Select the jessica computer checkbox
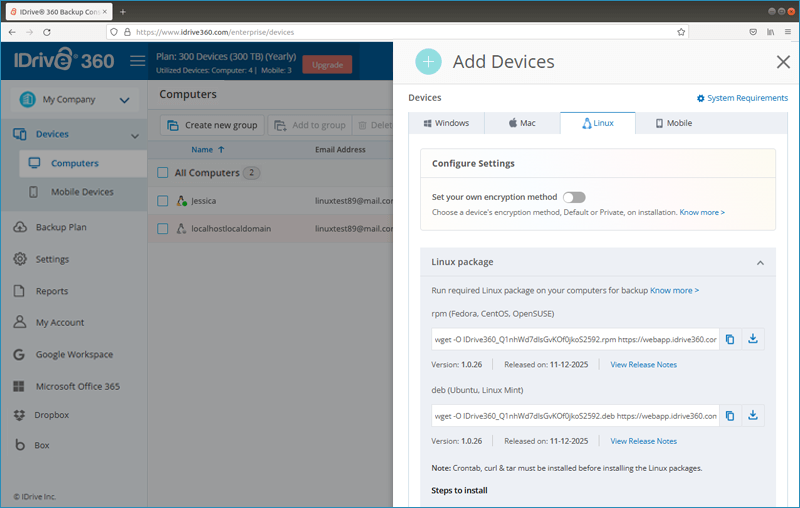 pos(163,201)
